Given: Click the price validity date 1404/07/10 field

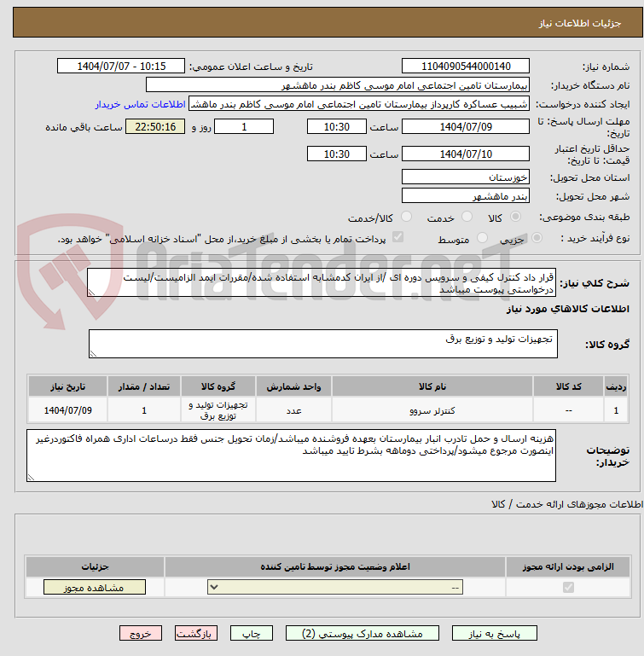Looking at the screenshot, I should 466,154.
